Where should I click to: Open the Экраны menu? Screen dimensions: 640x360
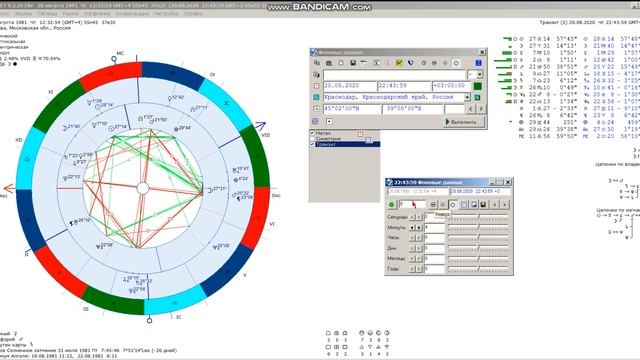[x=23, y=13]
